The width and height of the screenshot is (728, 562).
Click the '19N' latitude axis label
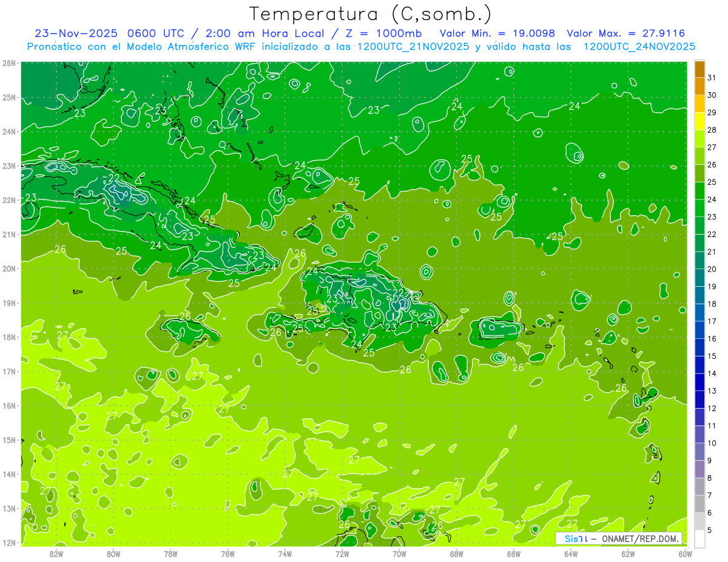pos(9,303)
